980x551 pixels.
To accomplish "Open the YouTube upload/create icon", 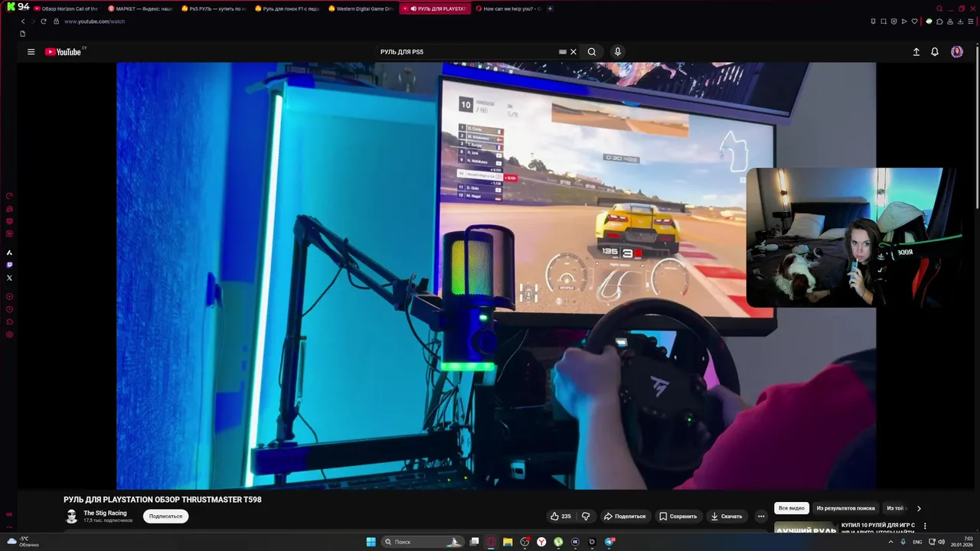I will [916, 52].
